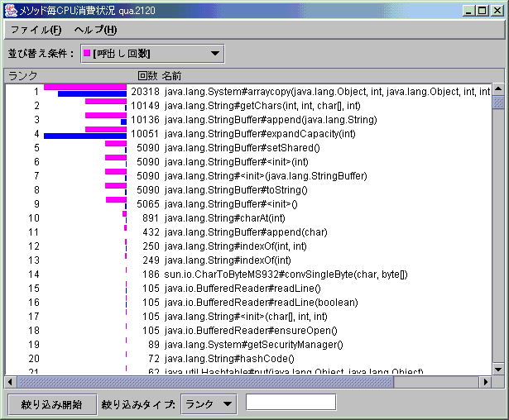This screenshot has width=509, height=420.
Task: Open the ファイル(F) menu
Action: pos(36,30)
